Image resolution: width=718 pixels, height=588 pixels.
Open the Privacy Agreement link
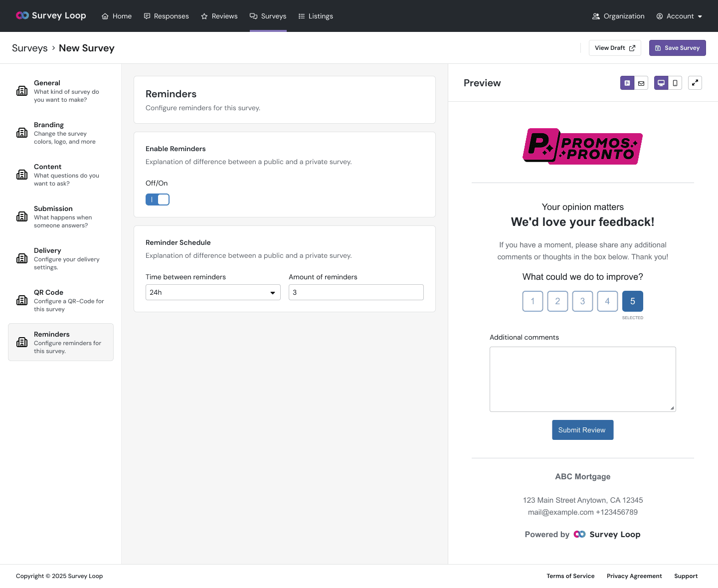click(634, 576)
